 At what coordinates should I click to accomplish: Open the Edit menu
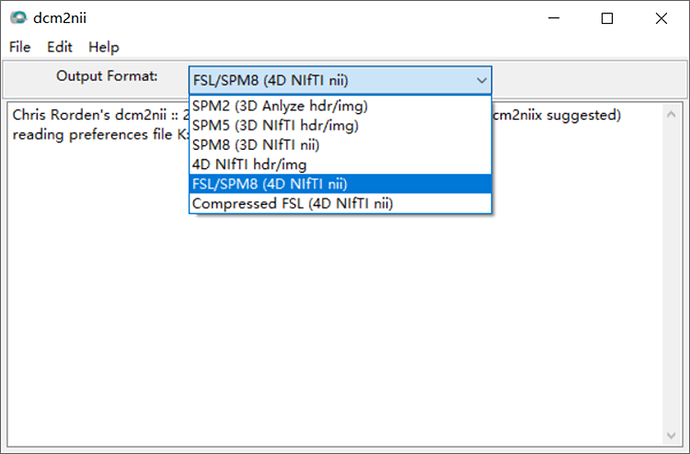[x=60, y=47]
